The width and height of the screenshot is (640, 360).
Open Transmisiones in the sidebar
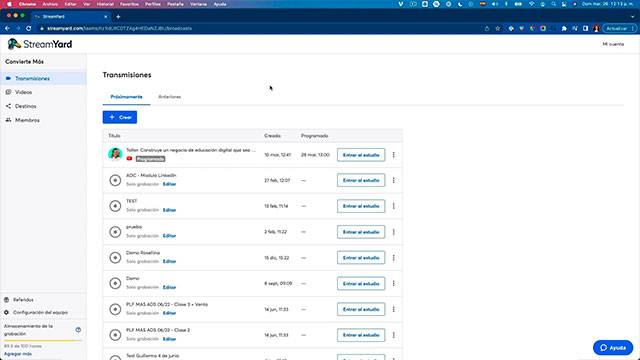[43, 78]
